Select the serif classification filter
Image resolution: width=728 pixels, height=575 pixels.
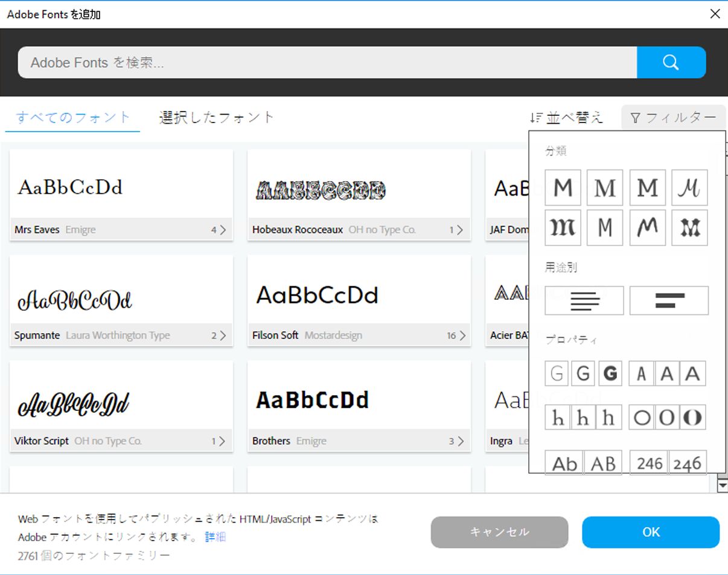pyautogui.click(x=605, y=188)
